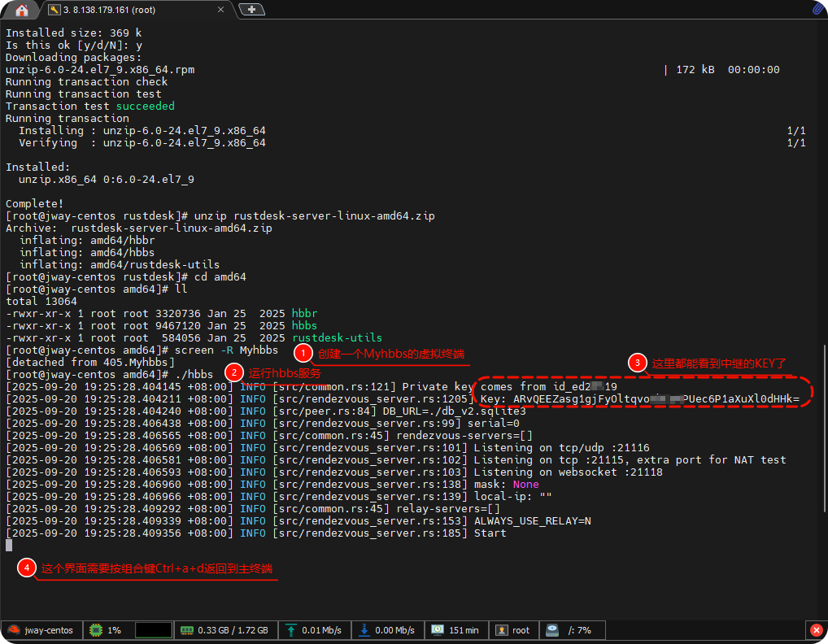The height and width of the screenshot is (644, 828).
Task: Click the 'unzip rustdesk-server-linux-amd64.zip' command
Action: click(314, 216)
